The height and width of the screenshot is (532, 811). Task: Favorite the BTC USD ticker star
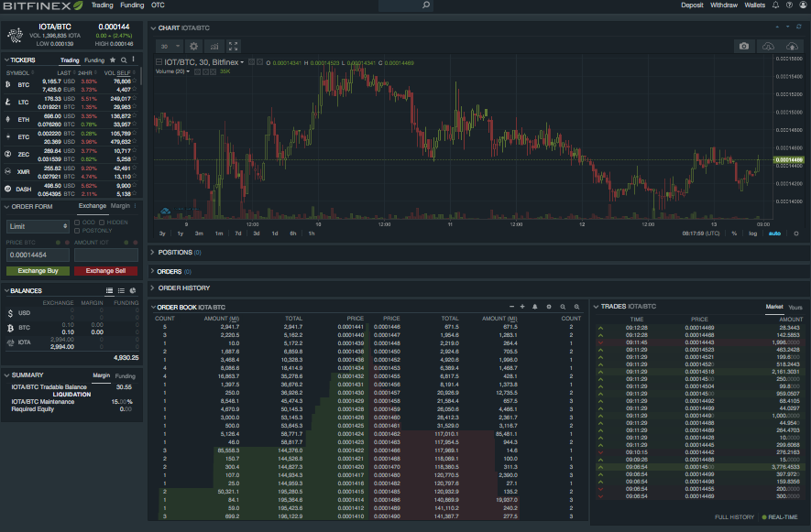[x=135, y=81]
